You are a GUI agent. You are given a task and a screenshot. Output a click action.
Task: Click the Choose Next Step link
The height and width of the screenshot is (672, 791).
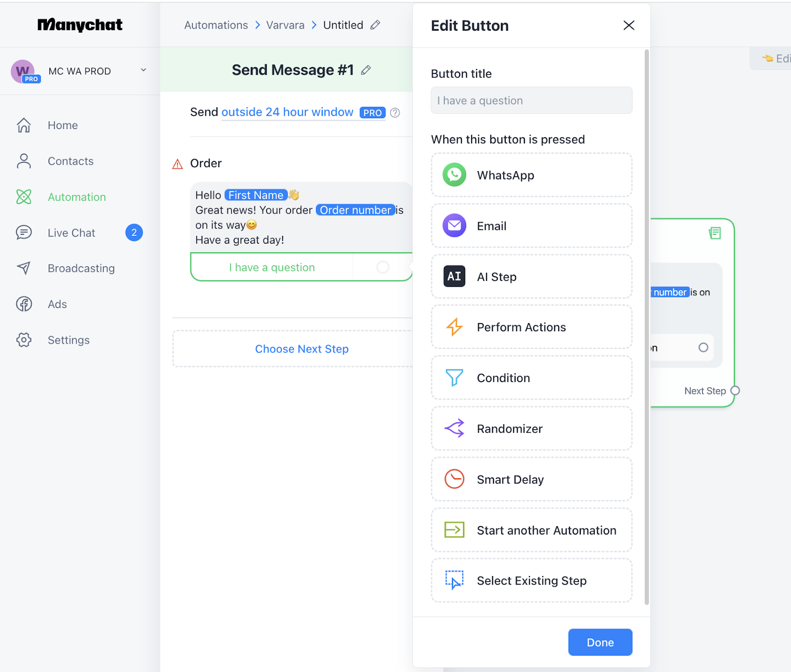[x=302, y=349]
